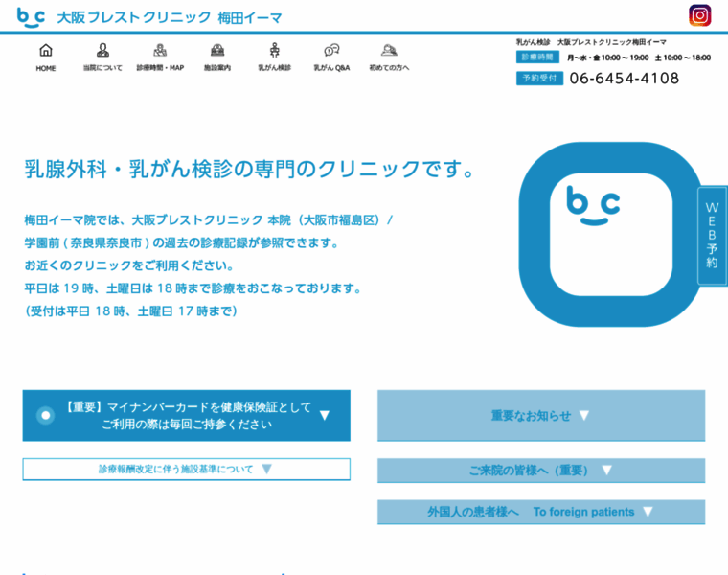Click text 月〜水・金 10:00〜19:00

click(x=607, y=57)
